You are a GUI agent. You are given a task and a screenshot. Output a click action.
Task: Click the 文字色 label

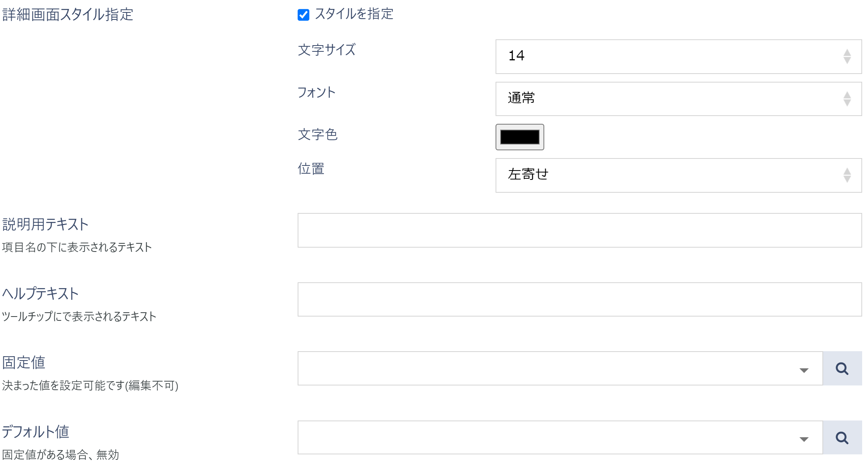click(318, 135)
